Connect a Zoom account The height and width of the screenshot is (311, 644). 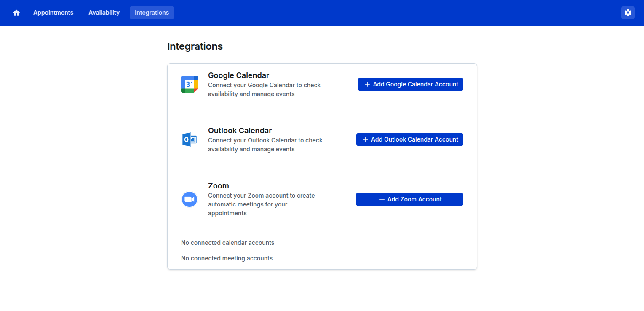click(409, 199)
